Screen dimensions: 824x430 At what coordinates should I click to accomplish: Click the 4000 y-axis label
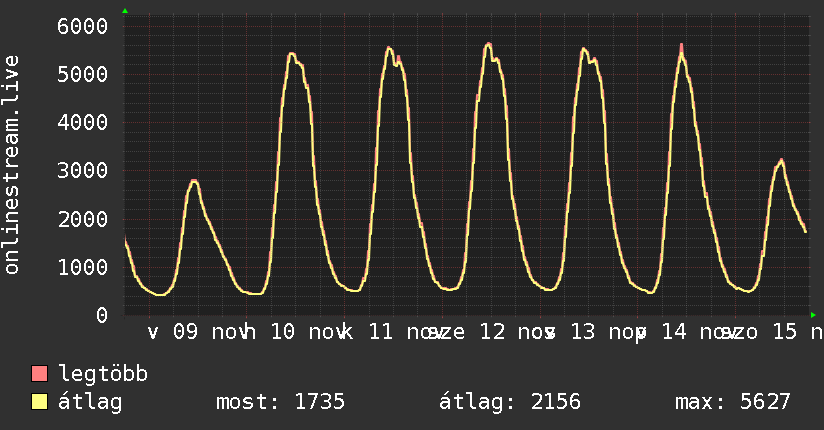83,122
